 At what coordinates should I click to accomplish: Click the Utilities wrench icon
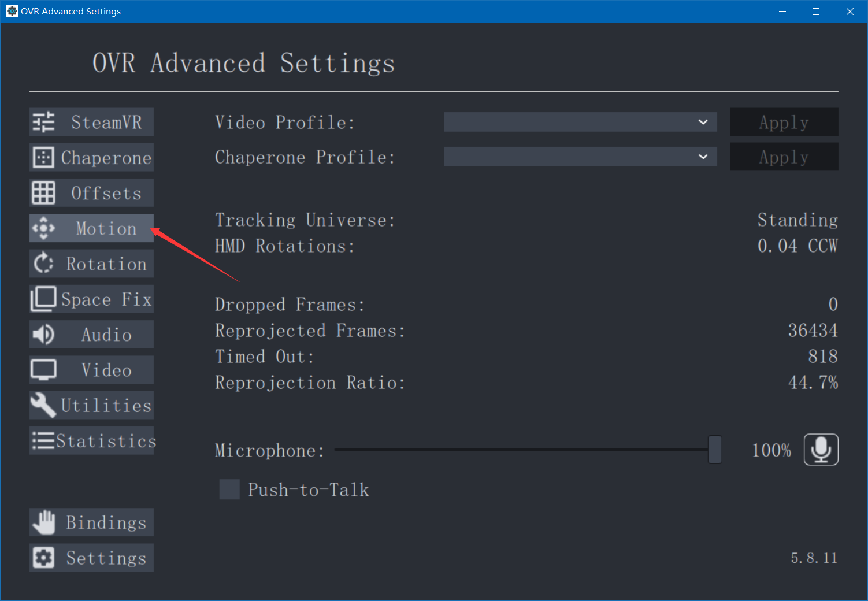click(43, 405)
